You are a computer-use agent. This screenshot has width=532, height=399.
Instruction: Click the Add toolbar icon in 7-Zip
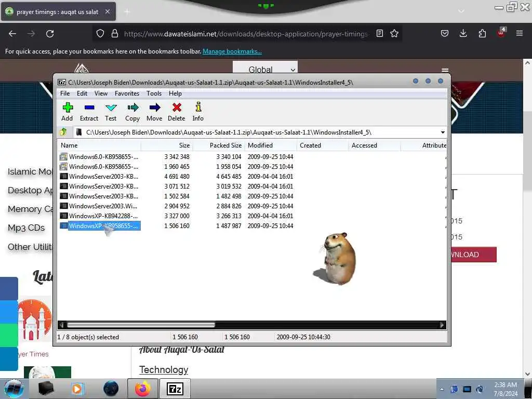[x=67, y=112]
